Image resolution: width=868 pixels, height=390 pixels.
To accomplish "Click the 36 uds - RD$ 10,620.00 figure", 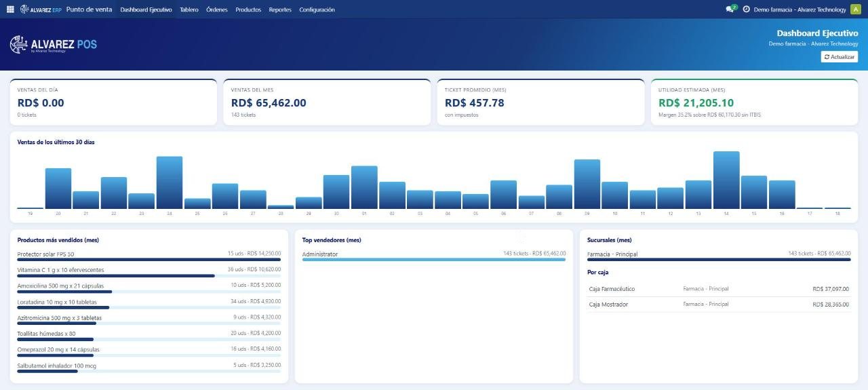I will [254, 270].
